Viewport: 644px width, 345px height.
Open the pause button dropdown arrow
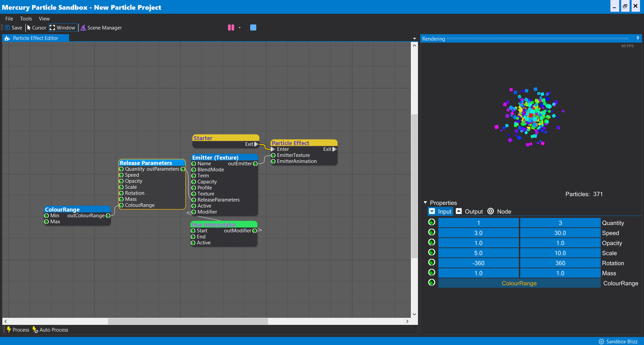point(239,28)
